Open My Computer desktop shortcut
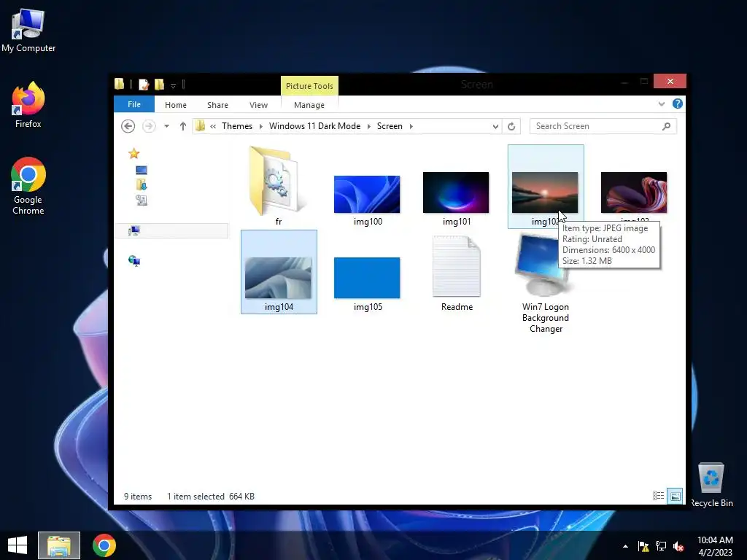 [28, 31]
